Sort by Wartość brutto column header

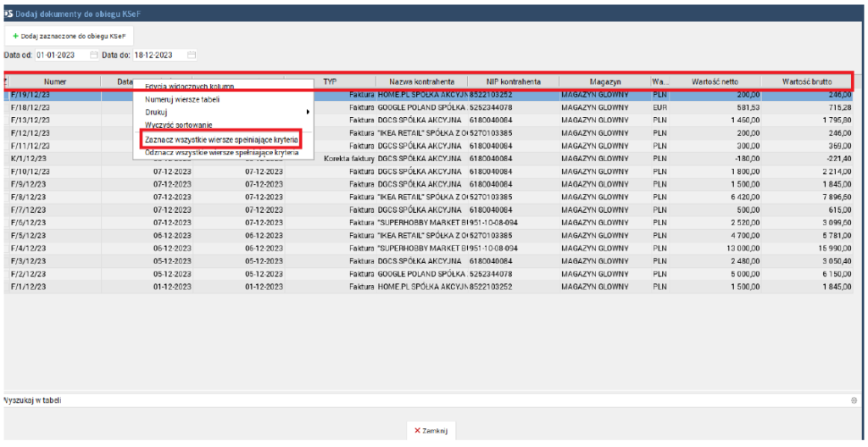tap(806, 82)
